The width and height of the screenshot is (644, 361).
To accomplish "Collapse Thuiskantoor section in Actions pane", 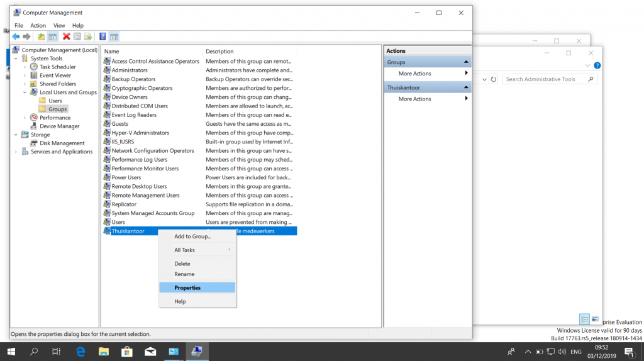I will coord(466,87).
